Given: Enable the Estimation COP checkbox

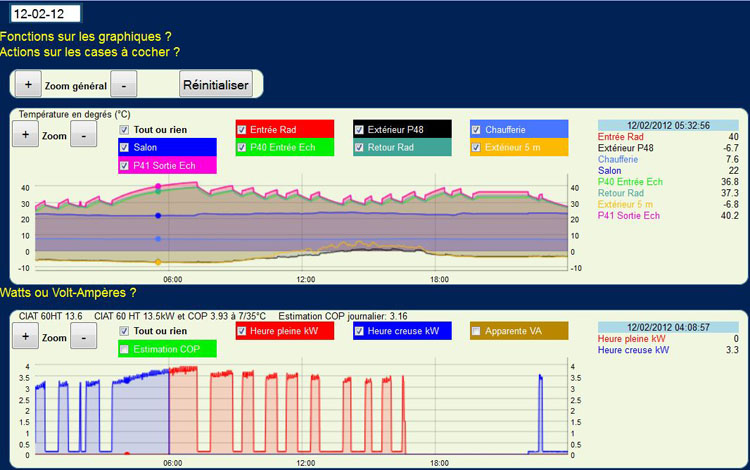Looking at the screenshot, I should (125, 350).
